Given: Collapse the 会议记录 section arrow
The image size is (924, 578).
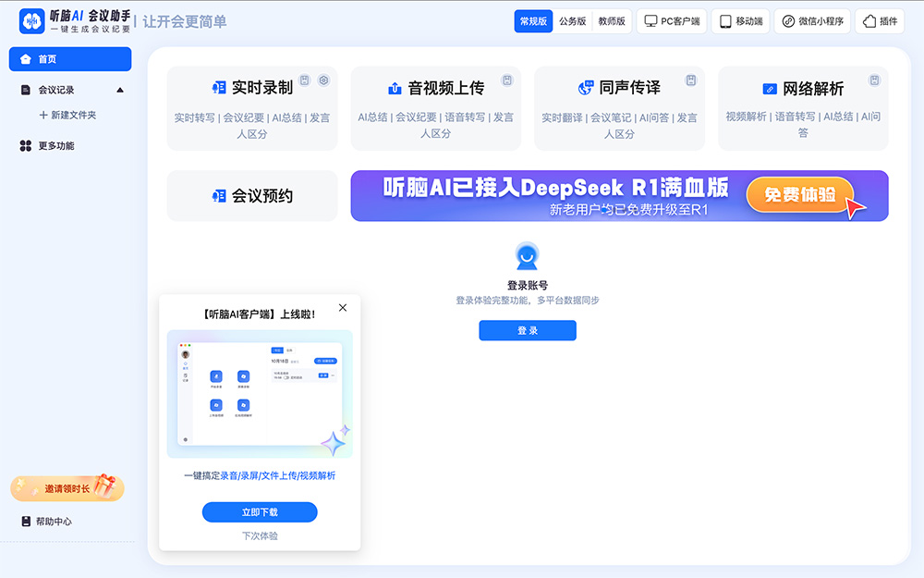Looking at the screenshot, I should tap(120, 91).
